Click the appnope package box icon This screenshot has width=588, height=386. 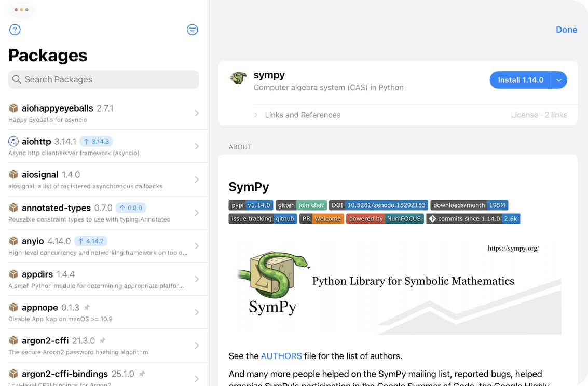pos(13,307)
